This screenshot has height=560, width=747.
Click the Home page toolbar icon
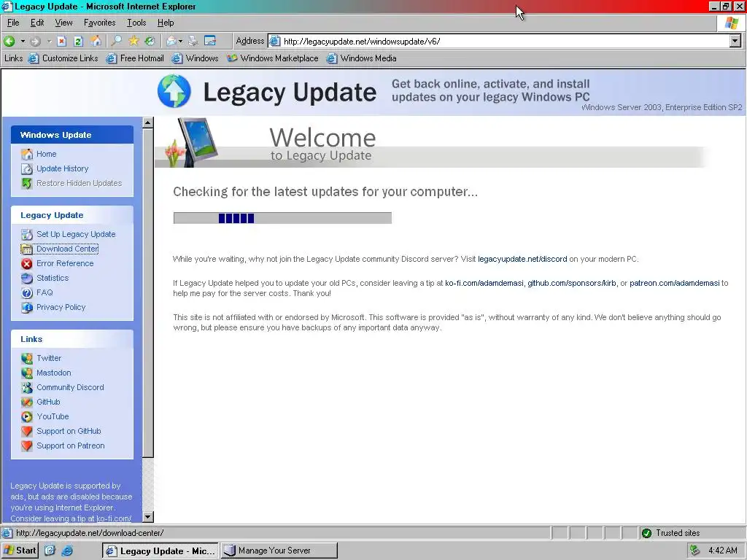96,42
